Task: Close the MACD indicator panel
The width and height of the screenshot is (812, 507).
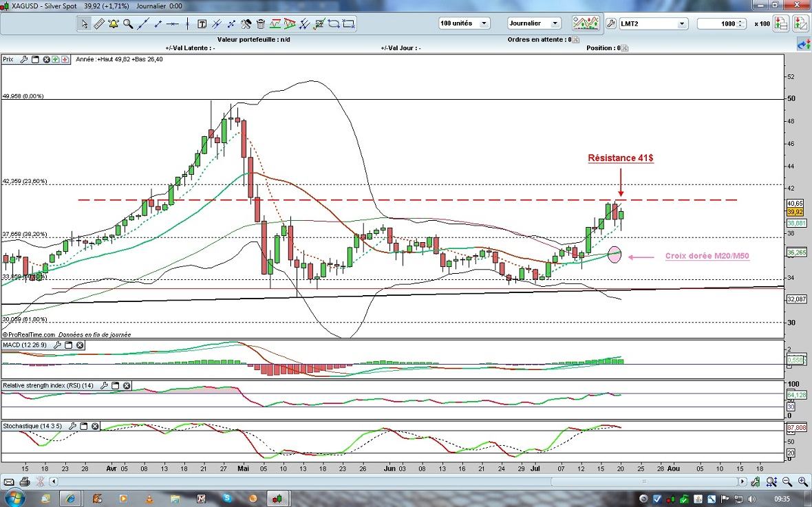Action: [x=80, y=345]
